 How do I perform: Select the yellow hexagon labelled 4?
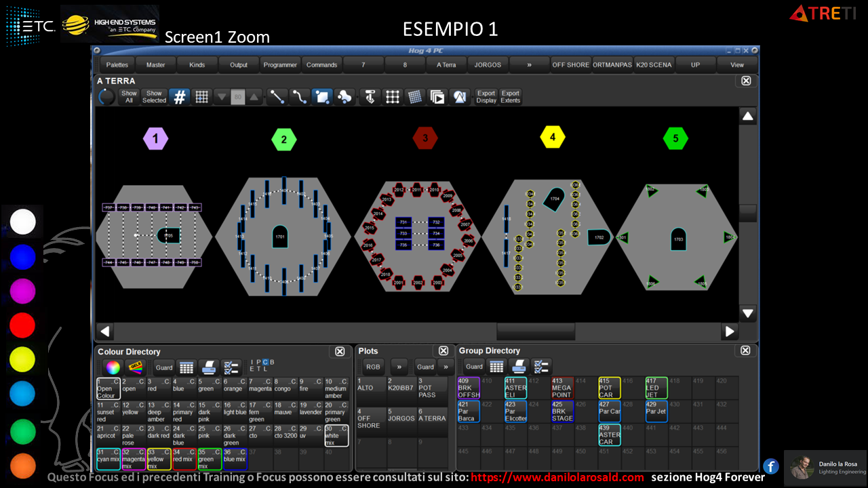click(x=553, y=137)
